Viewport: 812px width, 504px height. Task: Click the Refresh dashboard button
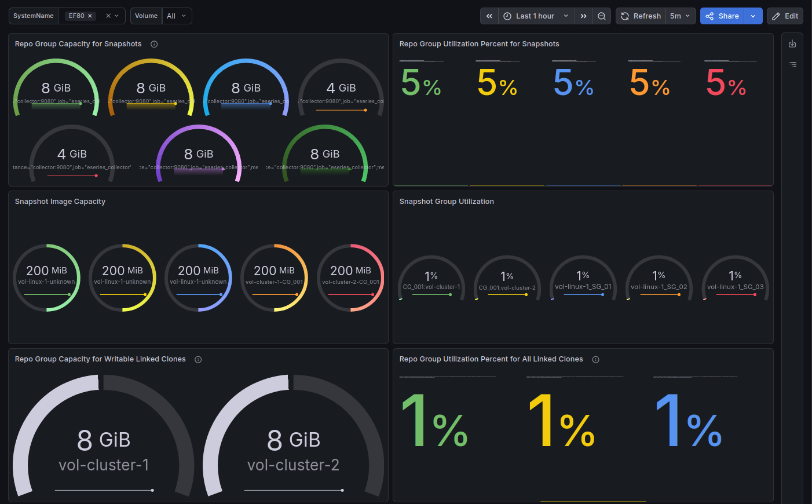point(641,16)
